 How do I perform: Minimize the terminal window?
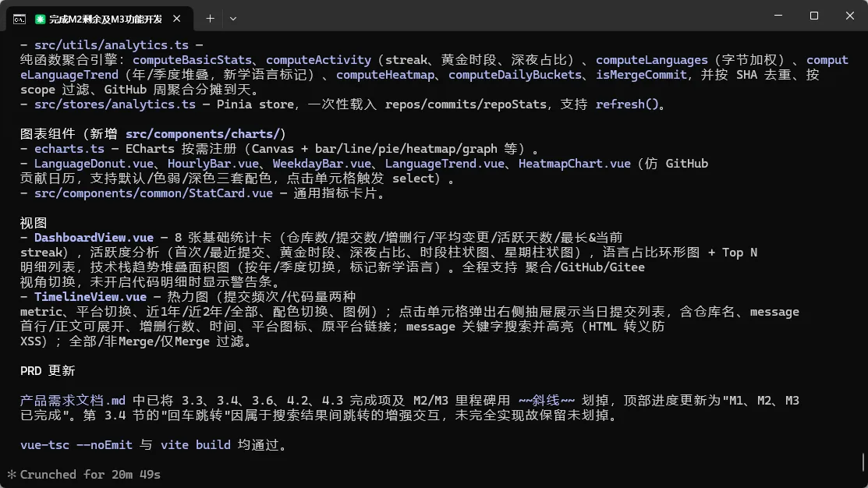tap(778, 16)
